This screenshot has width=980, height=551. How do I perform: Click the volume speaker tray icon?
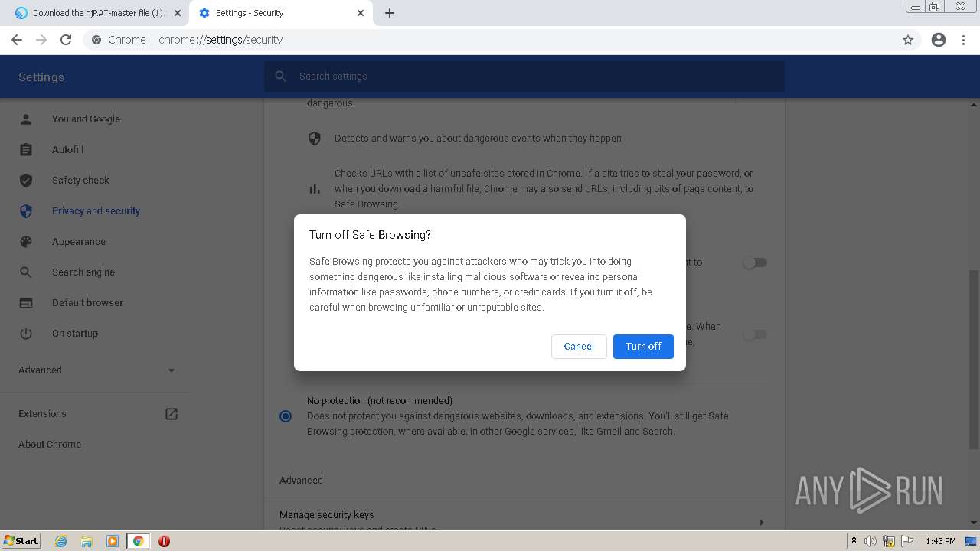pos(871,541)
